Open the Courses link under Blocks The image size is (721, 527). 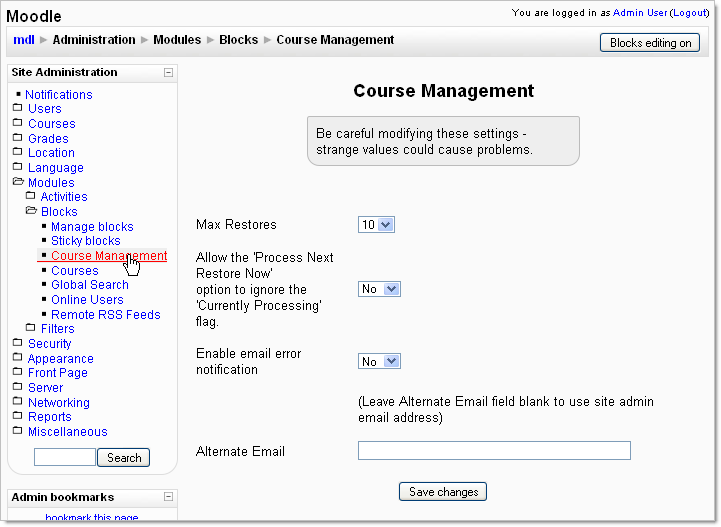coord(74,271)
